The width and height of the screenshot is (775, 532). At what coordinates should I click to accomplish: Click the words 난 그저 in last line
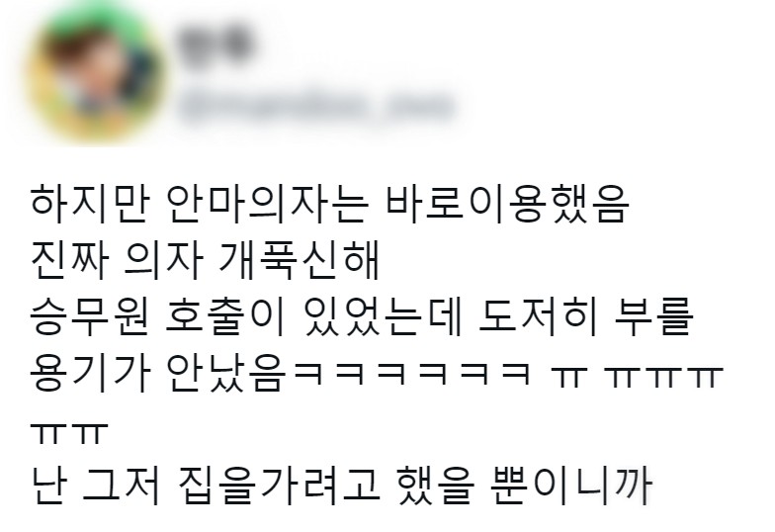click(96, 485)
